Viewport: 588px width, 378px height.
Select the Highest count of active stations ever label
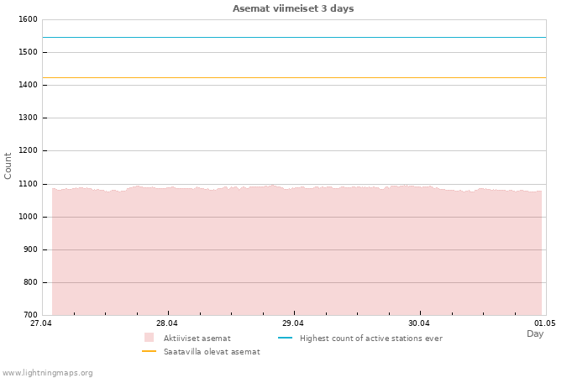[x=370, y=339]
